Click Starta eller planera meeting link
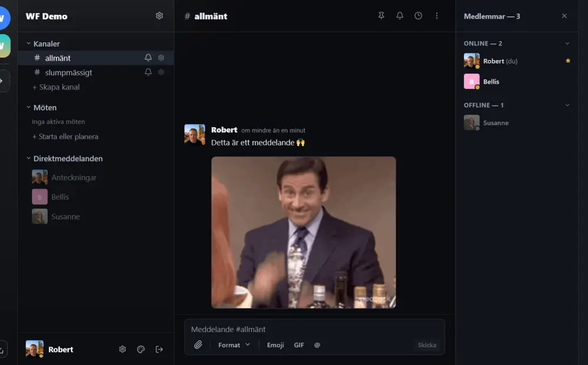The width and height of the screenshot is (588, 365). coord(65,137)
